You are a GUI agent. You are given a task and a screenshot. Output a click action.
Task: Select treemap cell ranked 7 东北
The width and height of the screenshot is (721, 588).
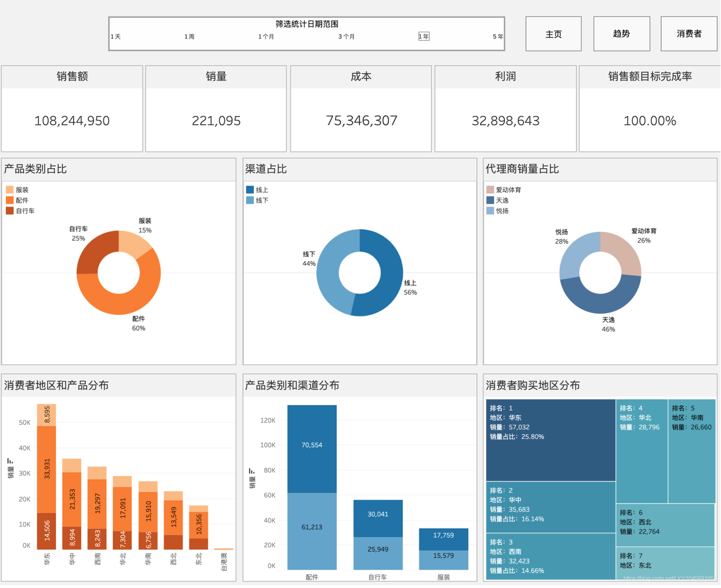pos(666,563)
